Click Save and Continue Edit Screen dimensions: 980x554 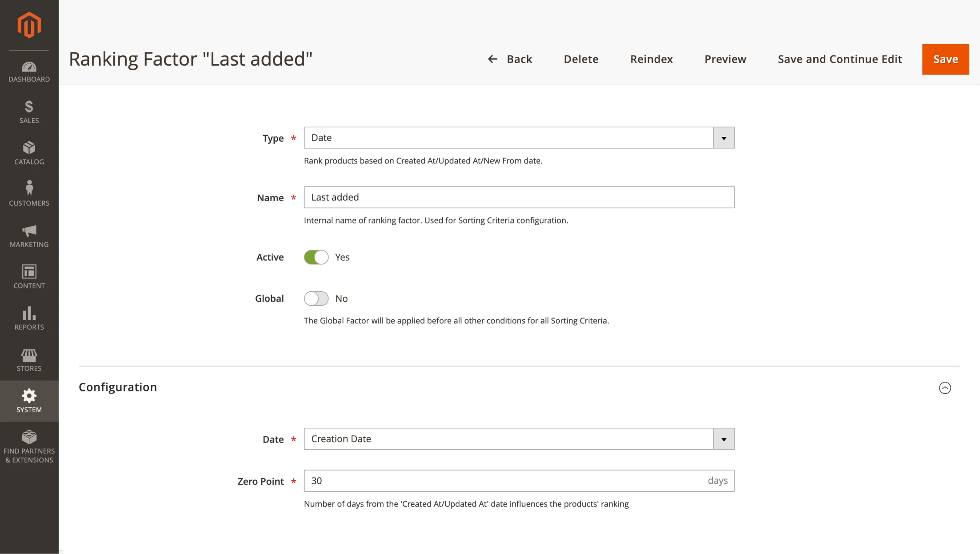point(840,59)
